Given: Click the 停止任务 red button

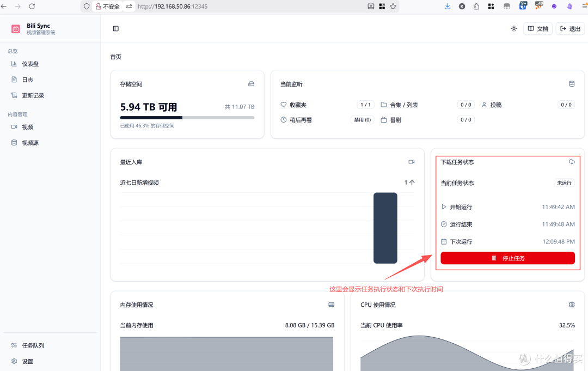Looking at the screenshot, I should pos(508,258).
